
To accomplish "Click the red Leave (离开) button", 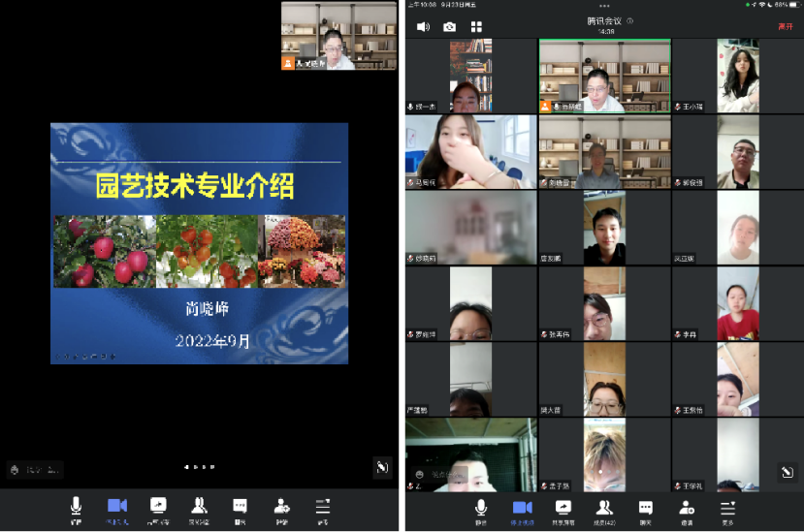I will coord(785,26).
